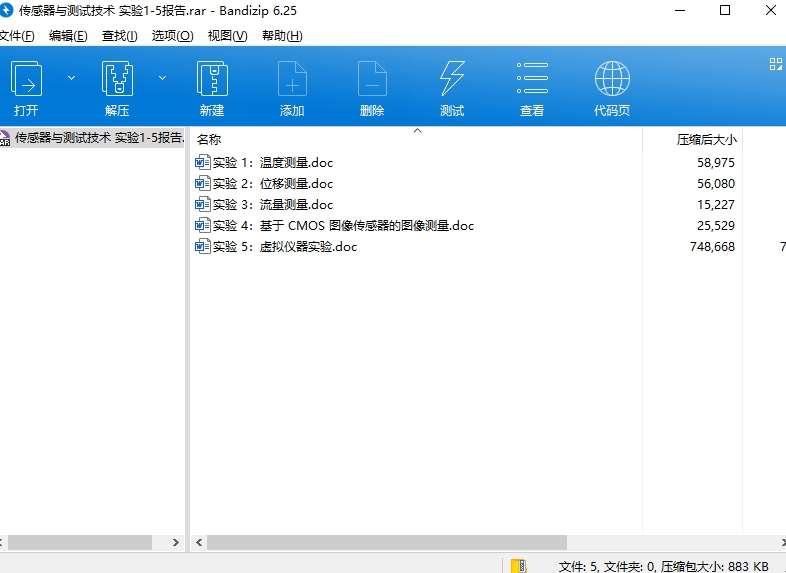Click the Delete (删除) toolbar icon
Viewport: 786px width, 573px height.
(372, 78)
